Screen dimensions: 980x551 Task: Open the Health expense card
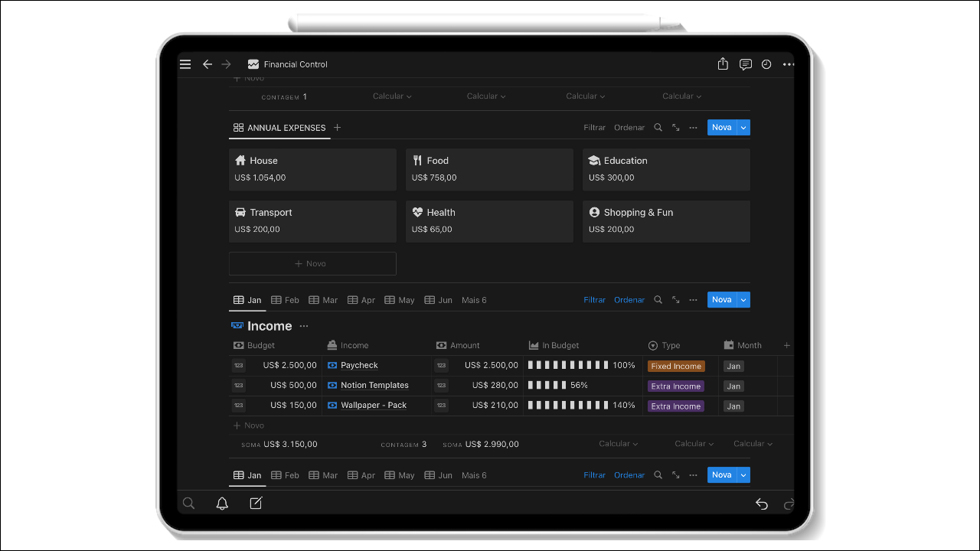pyautogui.click(x=489, y=221)
